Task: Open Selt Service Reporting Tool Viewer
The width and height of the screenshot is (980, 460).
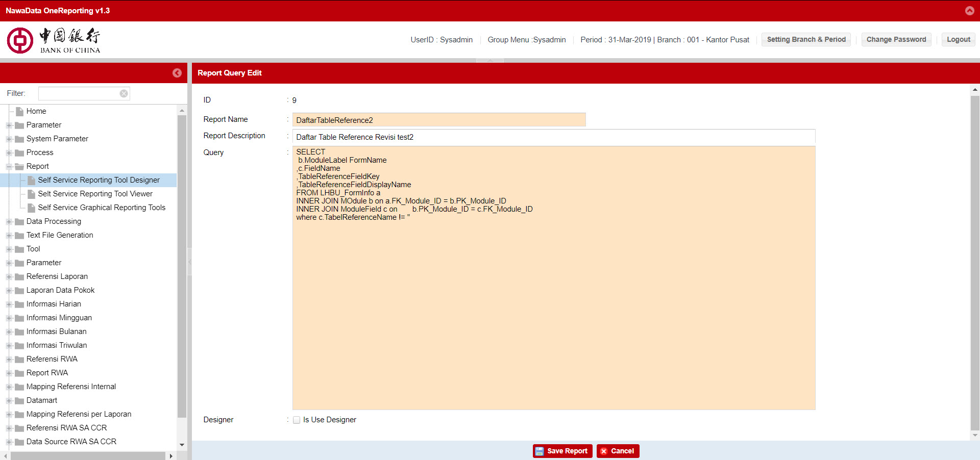Action: 95,194
